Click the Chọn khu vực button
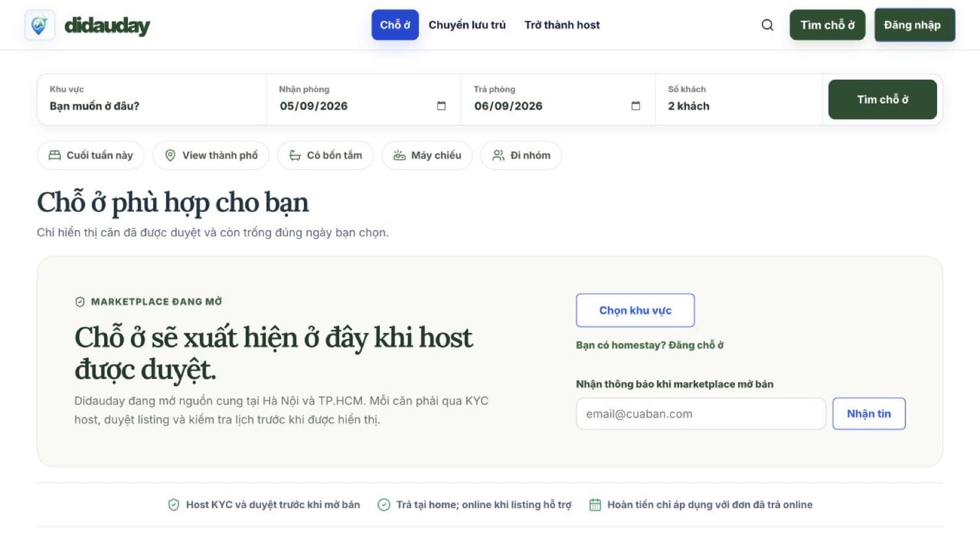 635,310
